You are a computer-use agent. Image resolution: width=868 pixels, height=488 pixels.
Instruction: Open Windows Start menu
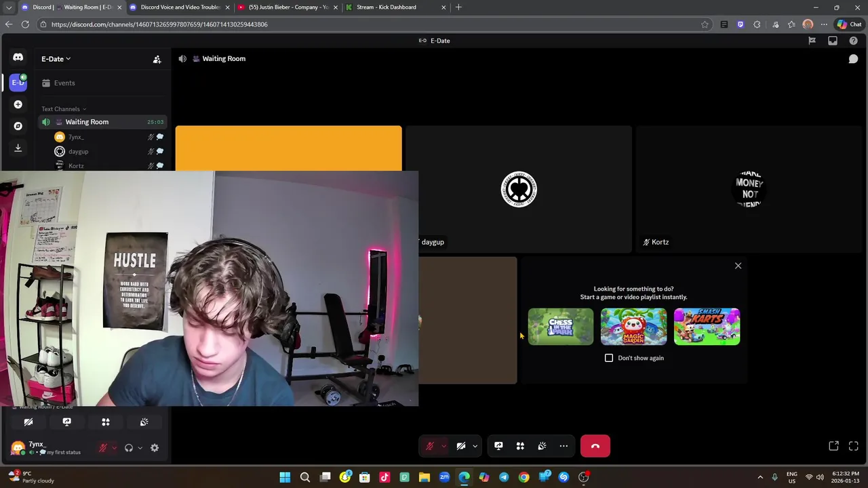285,477
